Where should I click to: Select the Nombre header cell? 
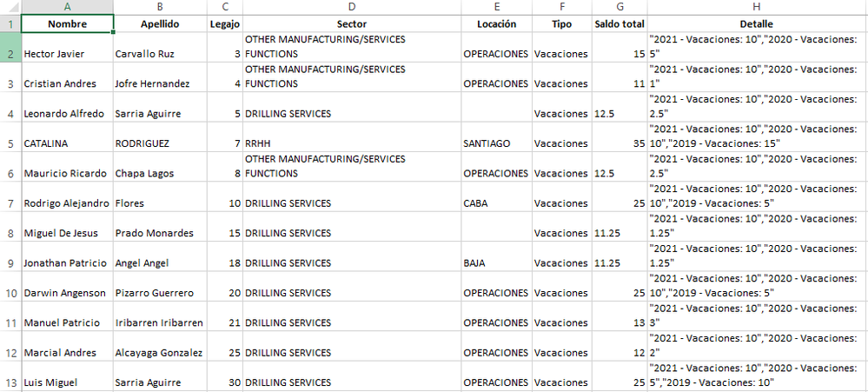68,23
